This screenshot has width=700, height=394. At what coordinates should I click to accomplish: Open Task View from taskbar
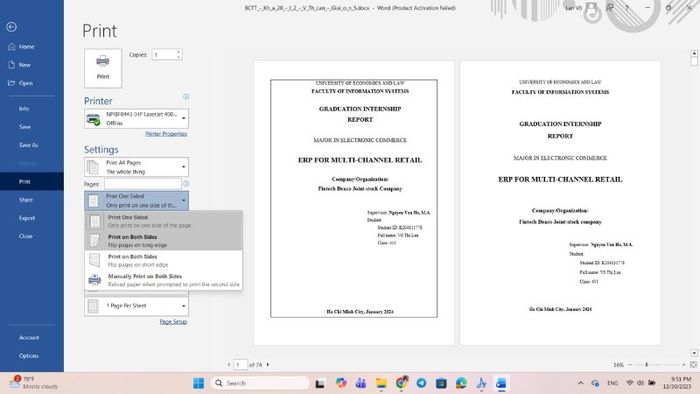click(x=320, y=383)
